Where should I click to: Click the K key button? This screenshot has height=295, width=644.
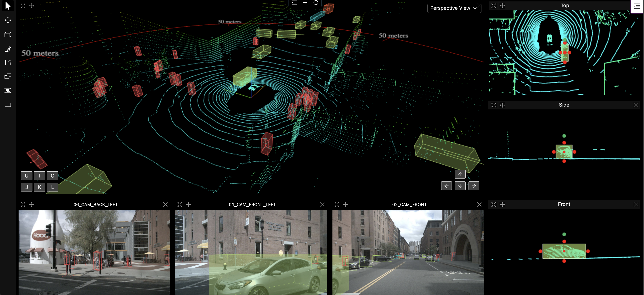[x=39, y=187]
